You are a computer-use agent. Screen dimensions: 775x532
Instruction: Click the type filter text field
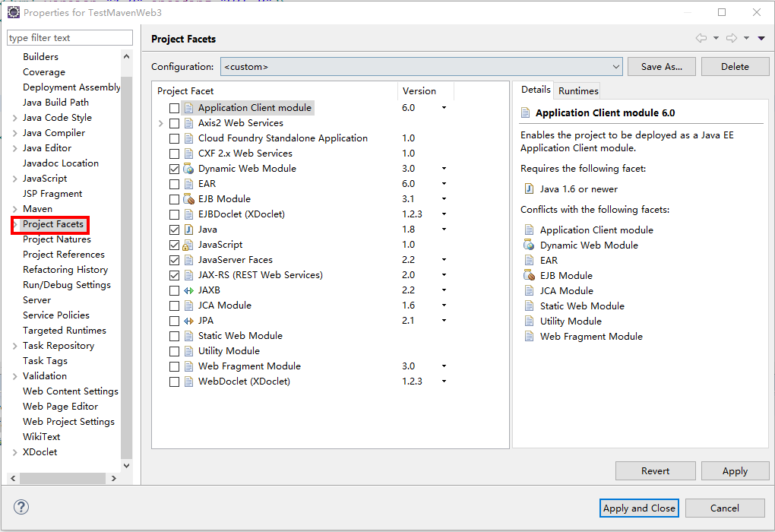[69, 38]
